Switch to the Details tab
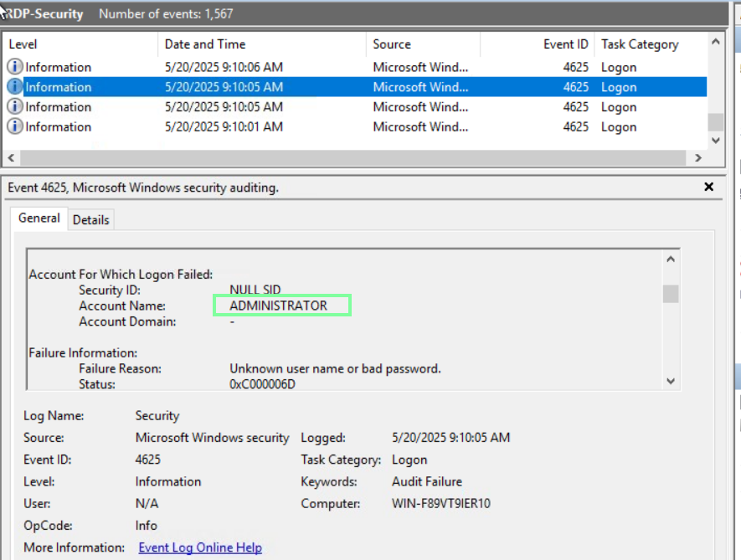Screen dimensions: 741x560 tap(90, 220)
